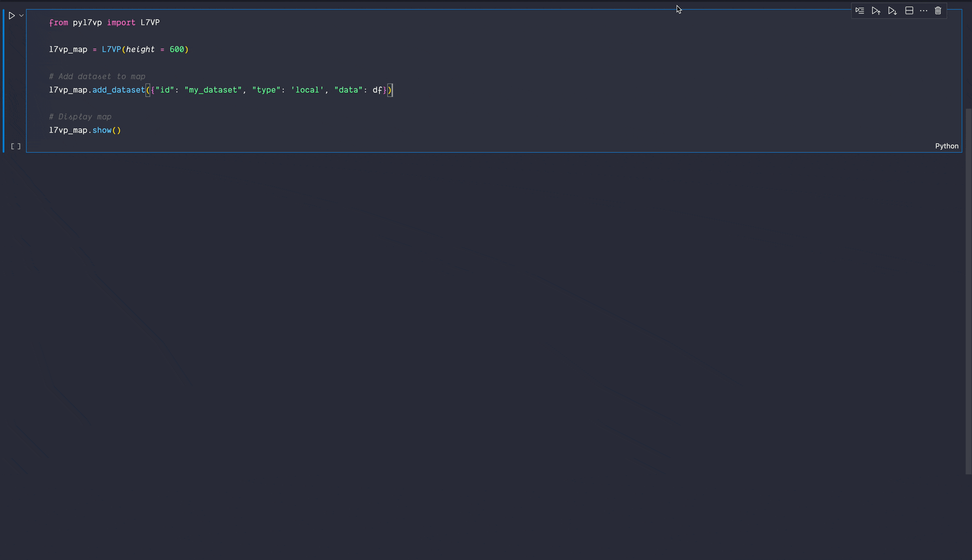972x560 pixels.
Task: Click the Run by Line icon
Action: (x=860, y=11)
